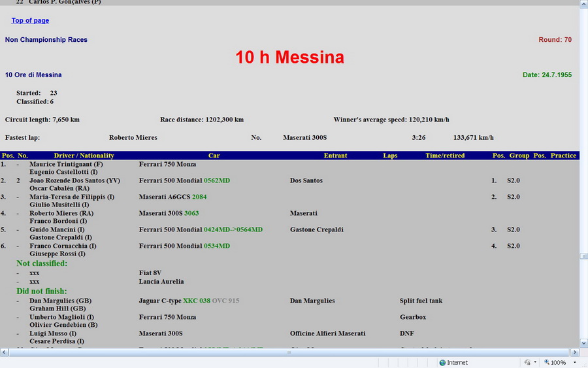This screenshot has width=588, height=368.
Task: Click the 'Did not finish:' section label
Action: 42,291
